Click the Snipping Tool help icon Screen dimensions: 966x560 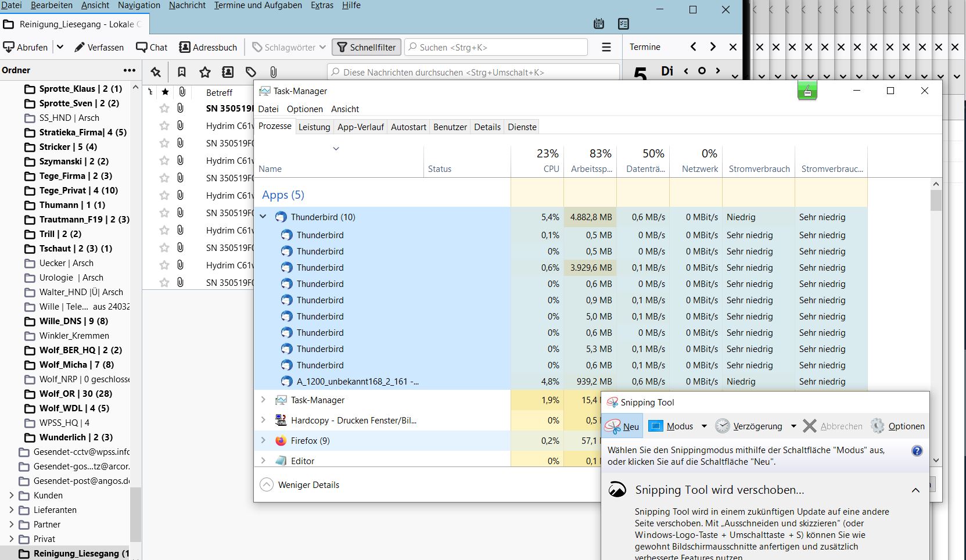(917, 451)
